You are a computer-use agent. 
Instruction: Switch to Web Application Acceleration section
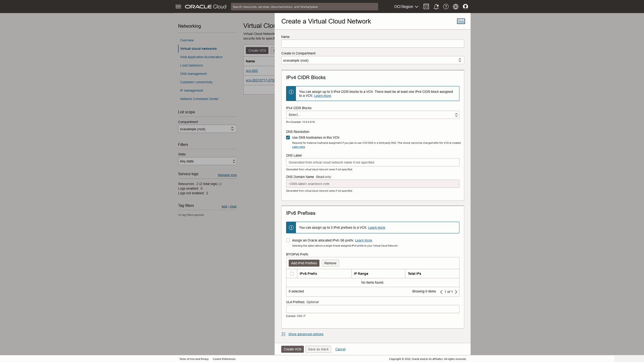(201, 57)
